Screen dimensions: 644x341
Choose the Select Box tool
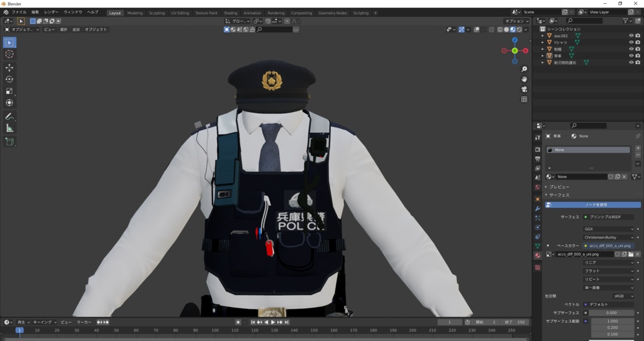(x=9, y=42)
